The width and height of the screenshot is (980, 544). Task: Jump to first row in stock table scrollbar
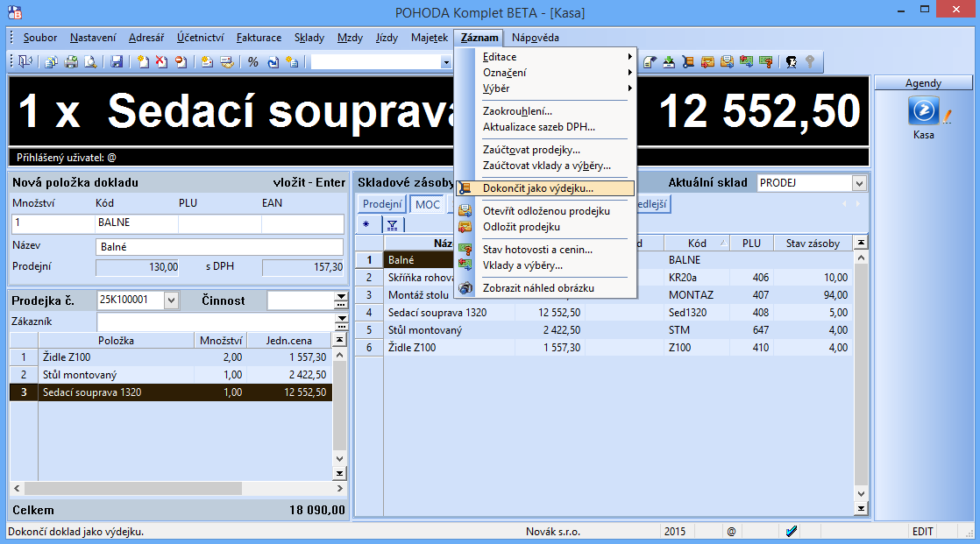tap(861, 243)
